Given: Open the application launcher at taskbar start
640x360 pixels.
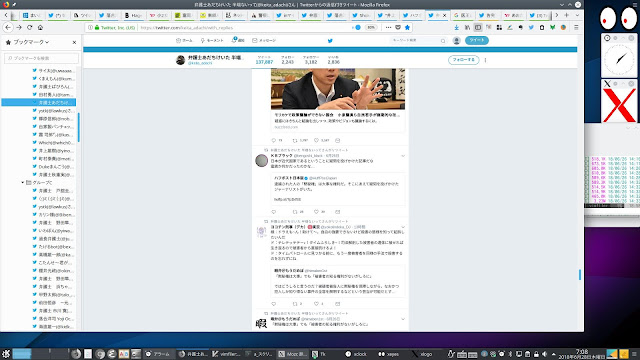Looking at the screenshot, I should [x=6, y=354].
